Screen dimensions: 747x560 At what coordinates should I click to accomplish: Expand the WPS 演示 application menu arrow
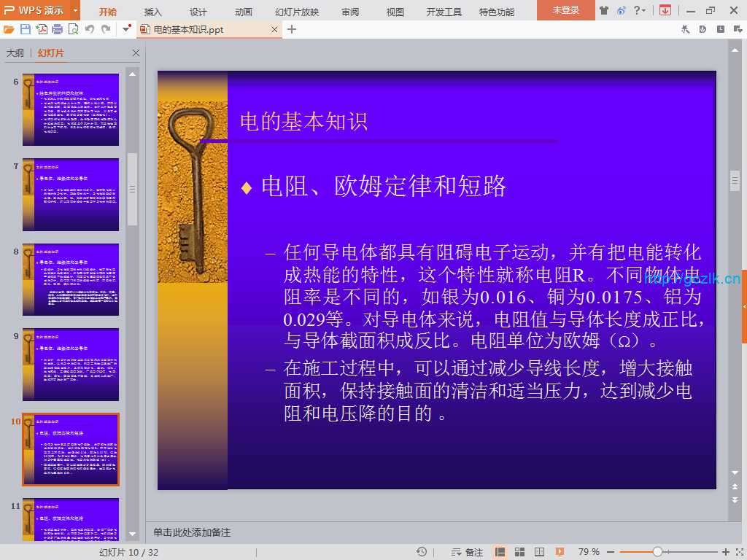pyautogui.click(x=75, y=10)
